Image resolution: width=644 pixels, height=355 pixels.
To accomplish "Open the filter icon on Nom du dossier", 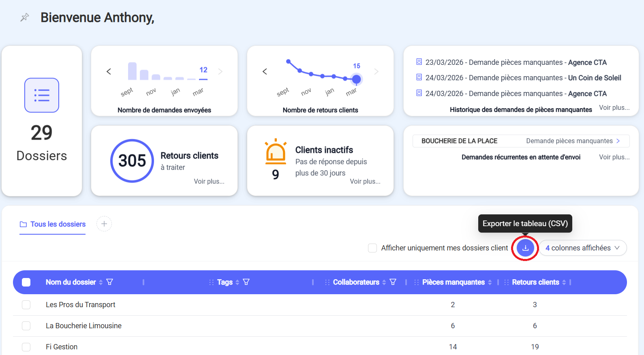I will pyautogui.click(x=109, y=282).
